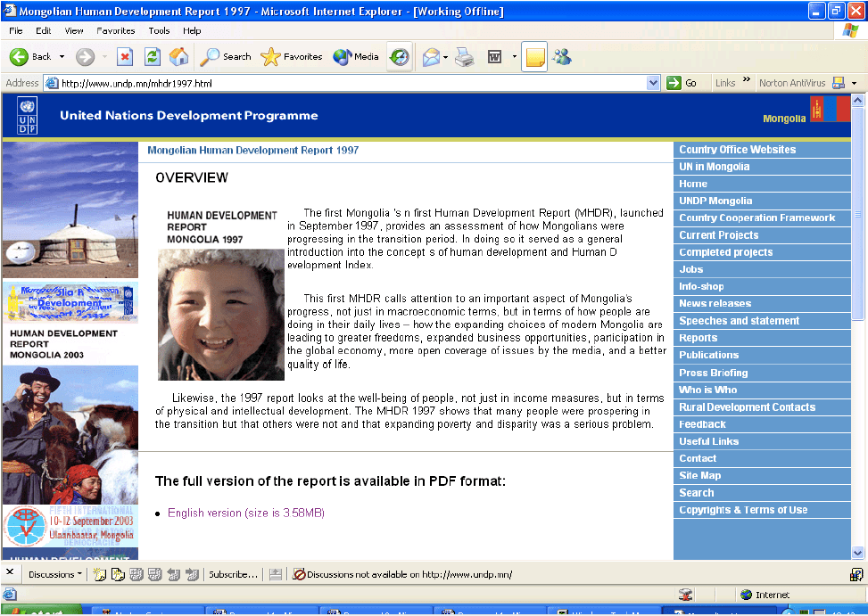Toggle the Discuss note icon in the toolbar
The height and width of the screenshot is (616, 868).
pos(534,57)
